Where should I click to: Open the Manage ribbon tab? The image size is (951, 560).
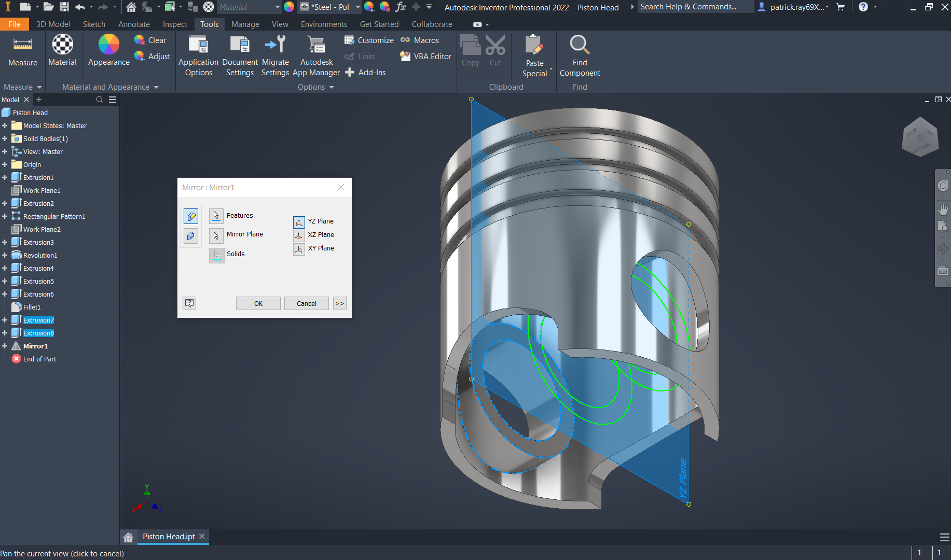pyautogui.click(x=245, y=24)
